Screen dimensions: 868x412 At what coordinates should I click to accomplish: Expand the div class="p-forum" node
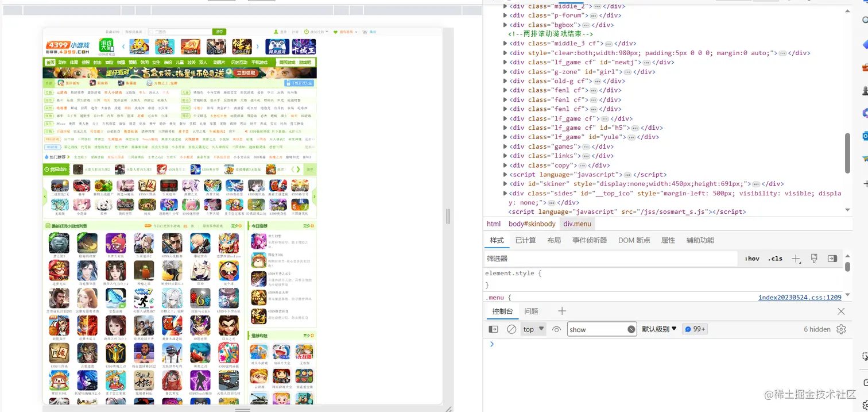pos(505,16)
